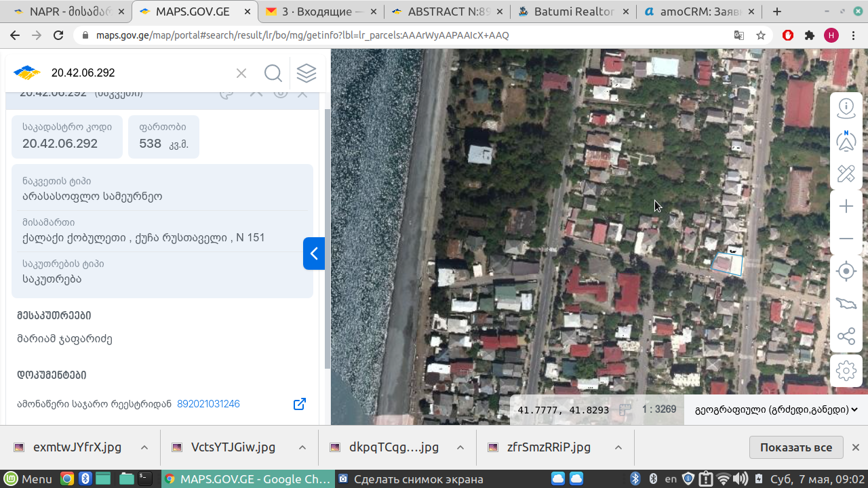Collapse the side info panel
868x488 pixels.
tap(314, 253)
